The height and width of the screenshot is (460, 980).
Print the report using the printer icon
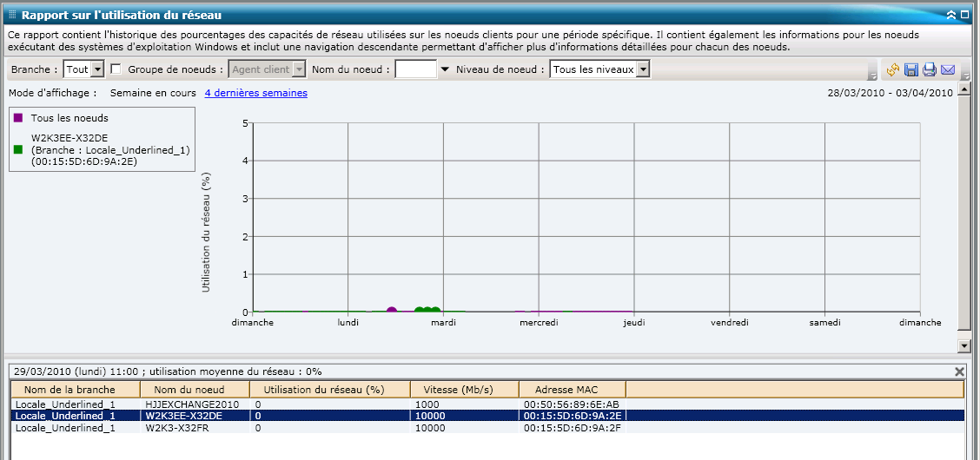(x=930, y=69)
